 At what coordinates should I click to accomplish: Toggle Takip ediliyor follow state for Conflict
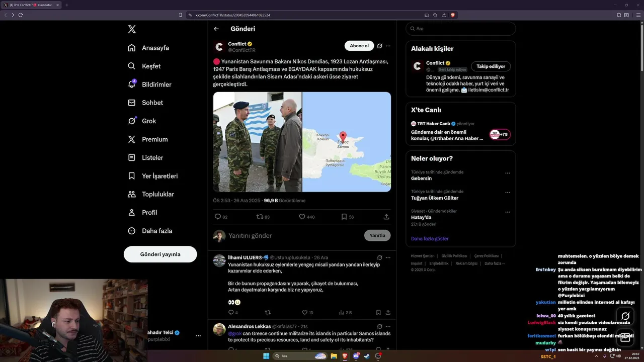coord(491,66)
